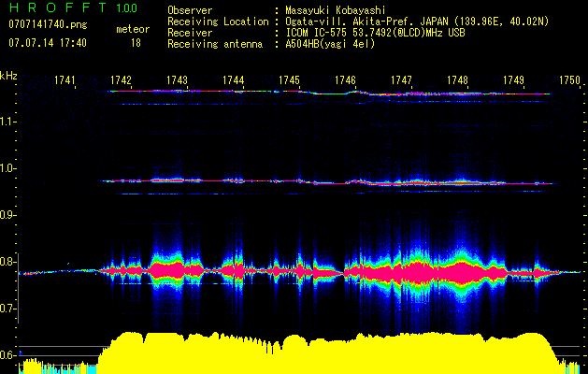
Task: Click the 1.0 frequency axis label
Action: [x=7, y=168]
